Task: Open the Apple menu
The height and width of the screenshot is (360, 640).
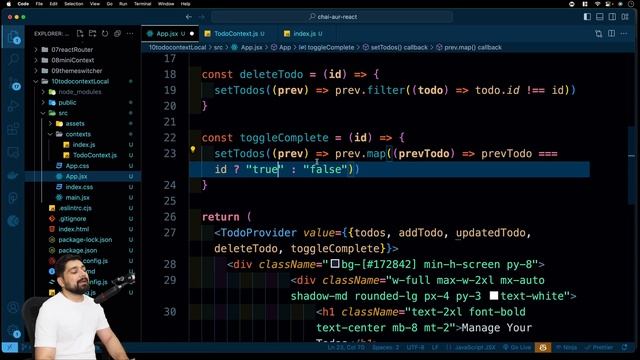Action: coord(9,4)
